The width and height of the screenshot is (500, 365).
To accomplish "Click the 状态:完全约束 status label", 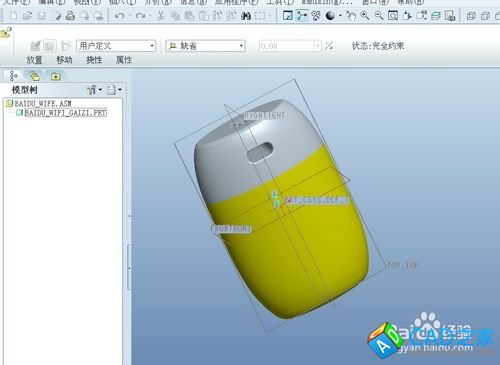I will click(378, 46).
